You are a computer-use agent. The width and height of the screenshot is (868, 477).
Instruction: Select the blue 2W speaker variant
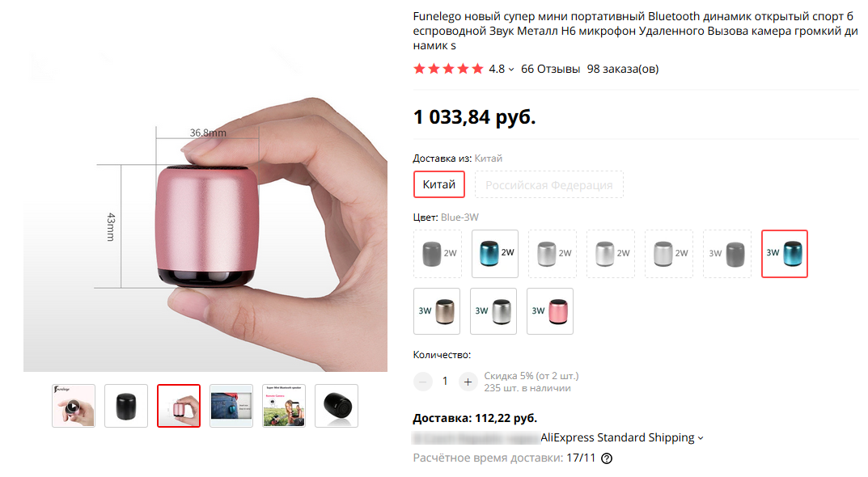[495, 254]
